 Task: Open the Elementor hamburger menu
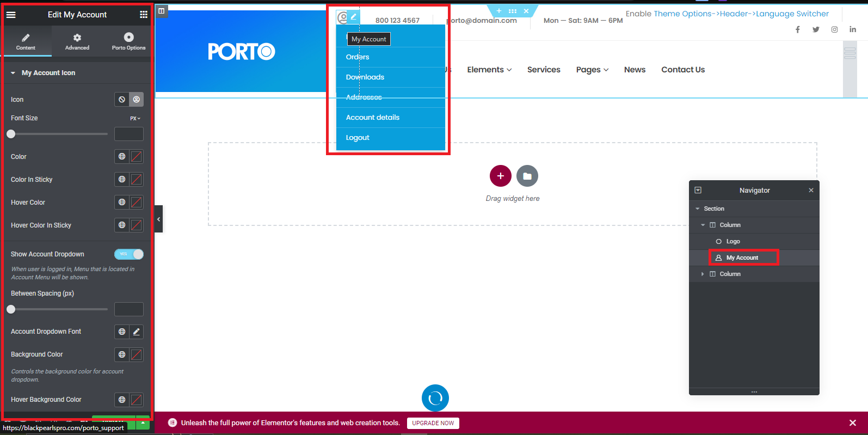coord(11,15)
